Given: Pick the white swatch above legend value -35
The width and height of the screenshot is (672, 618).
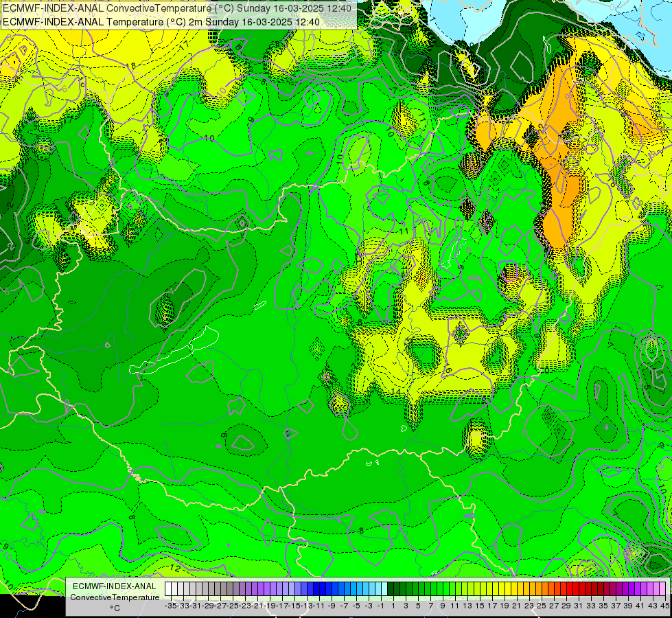Looking at the screenshot, I should click(168, 589).
